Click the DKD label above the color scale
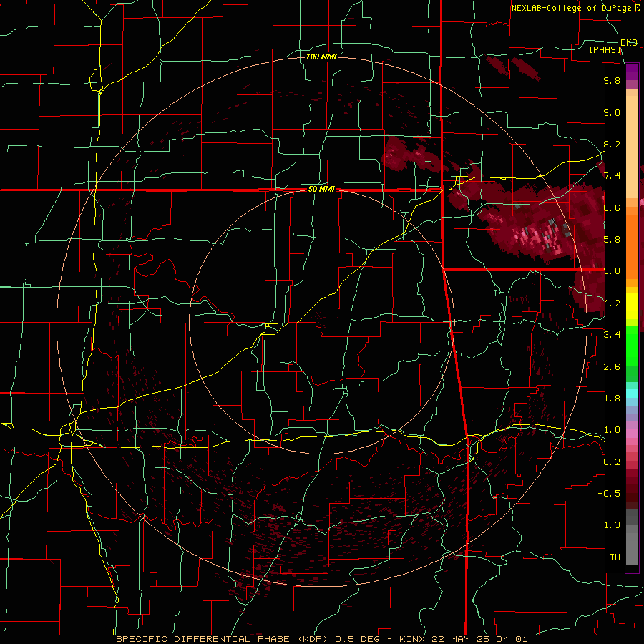 pyautogui.click(x=629, y=43)
